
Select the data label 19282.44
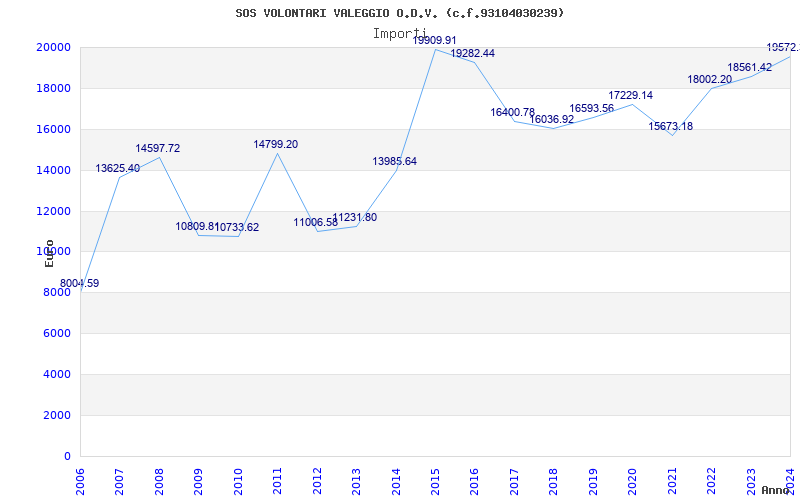click(x=472, y=53)
